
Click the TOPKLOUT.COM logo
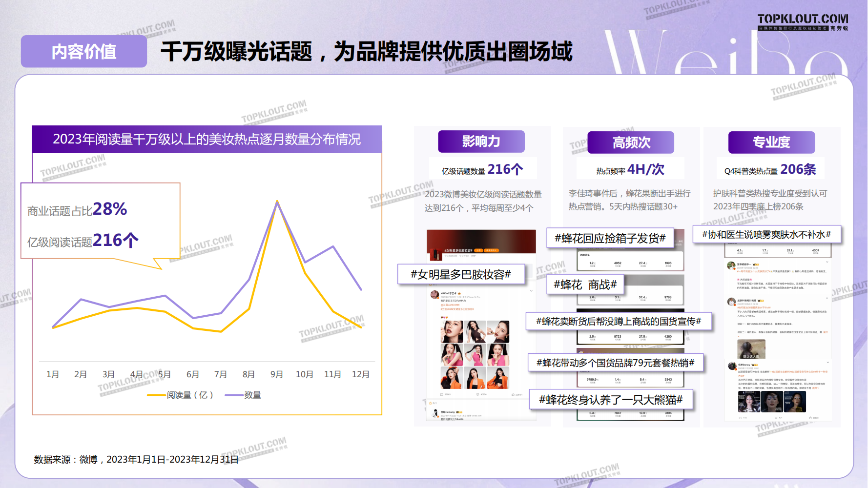pyautogui.click(x=803, y=21)
